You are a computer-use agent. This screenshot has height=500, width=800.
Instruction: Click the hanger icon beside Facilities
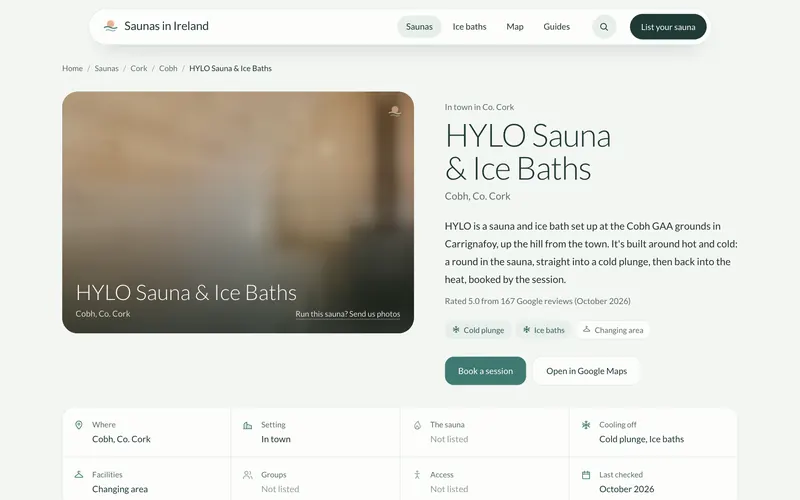pyautogui.click(x=79, y=474)
